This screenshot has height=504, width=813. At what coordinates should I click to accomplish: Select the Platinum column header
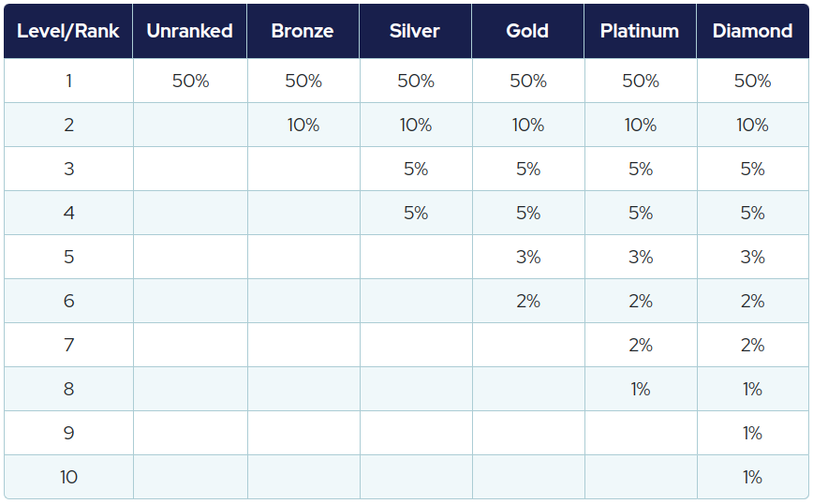pyautogui.click(x=641, y=31)
